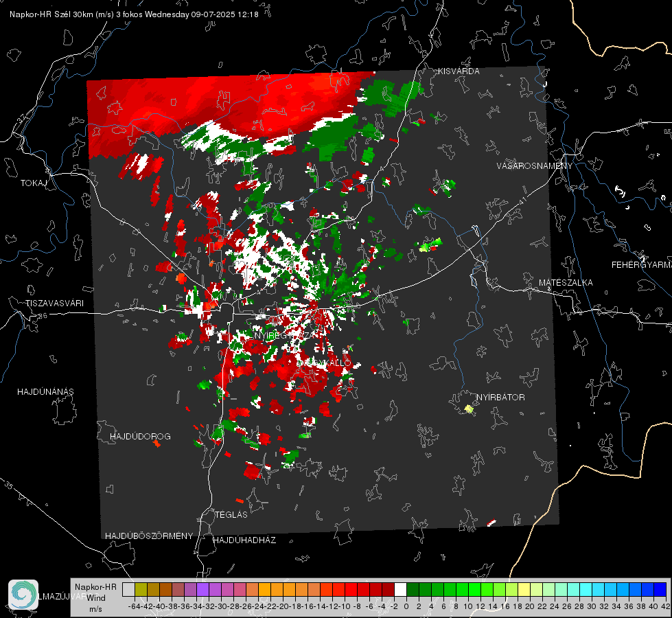672x618 pixels.
Task: Pick the white legend swatch left of 0
Action: [x=400, y=589]
